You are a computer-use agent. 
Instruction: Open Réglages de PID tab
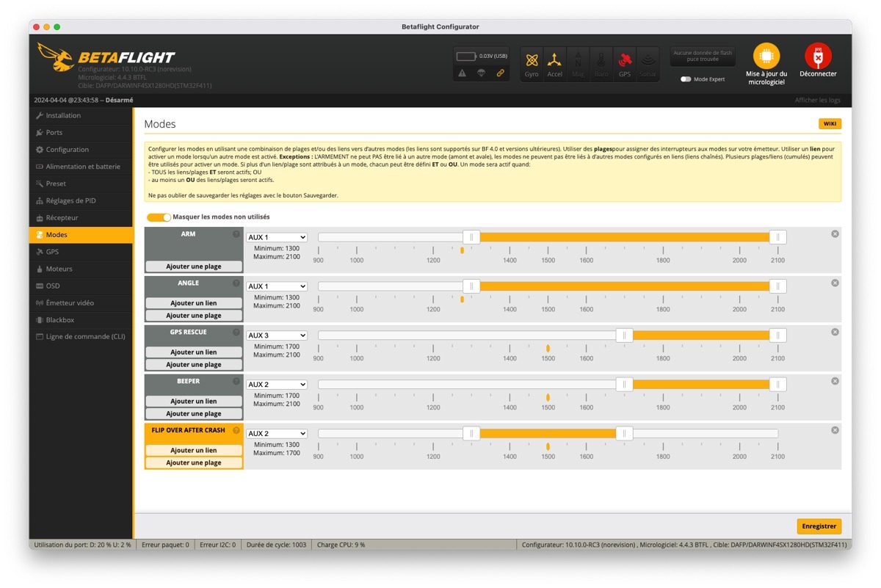coord(81,201)
